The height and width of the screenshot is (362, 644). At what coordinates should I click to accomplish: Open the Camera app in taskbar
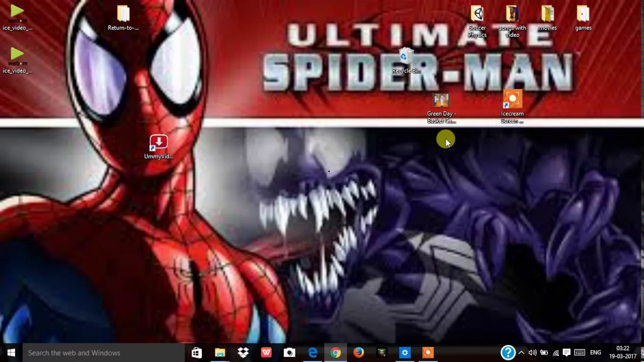point(289,353)
